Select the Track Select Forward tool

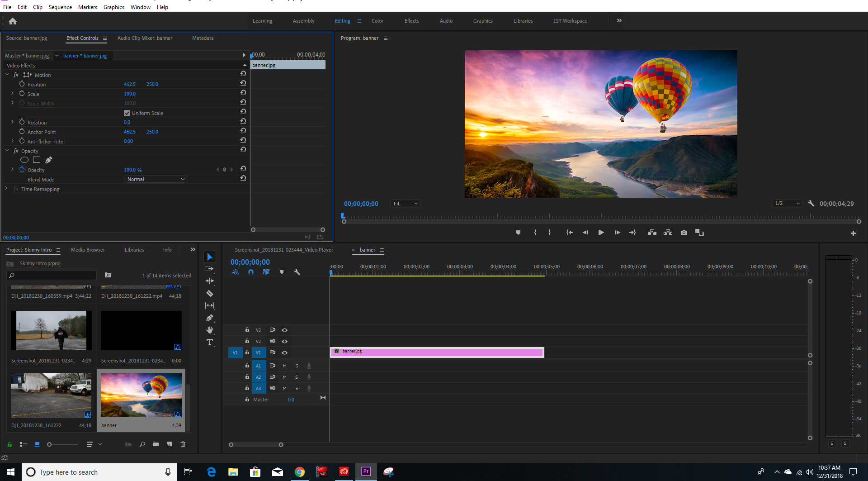pos(210,268)
